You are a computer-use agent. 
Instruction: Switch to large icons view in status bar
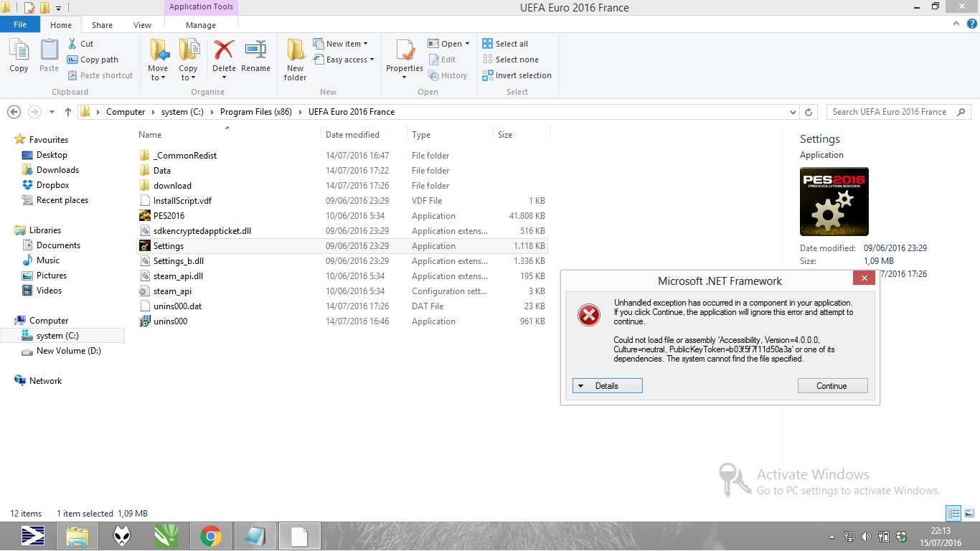tap(969, 513)
